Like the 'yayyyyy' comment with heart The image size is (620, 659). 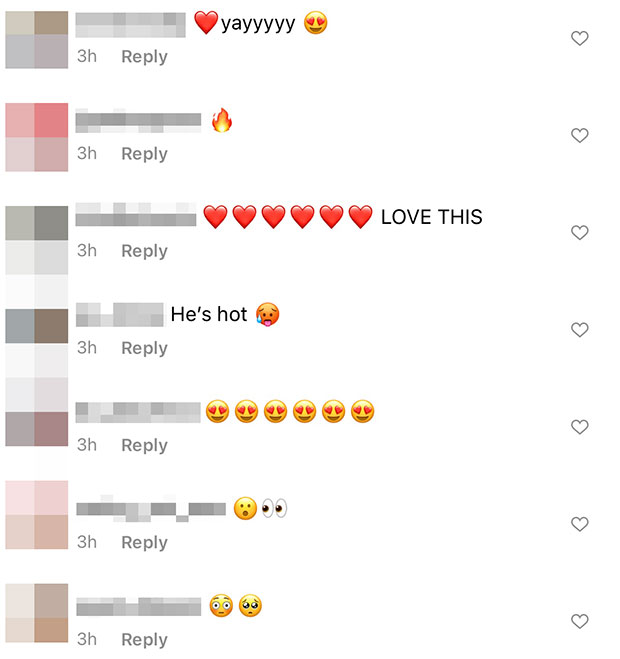pyautogui.click(x=579, y=39)
